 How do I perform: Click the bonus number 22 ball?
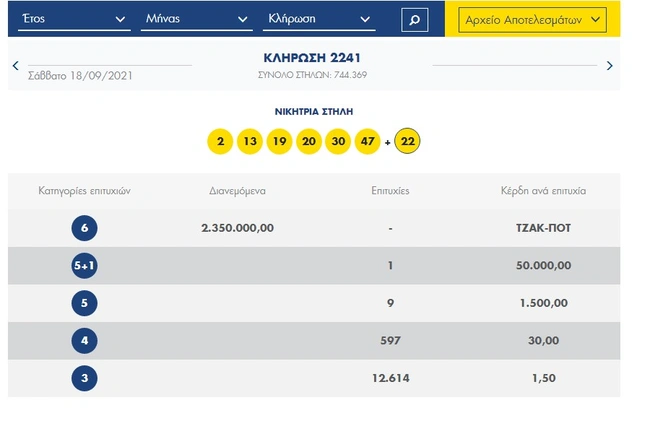407,141
